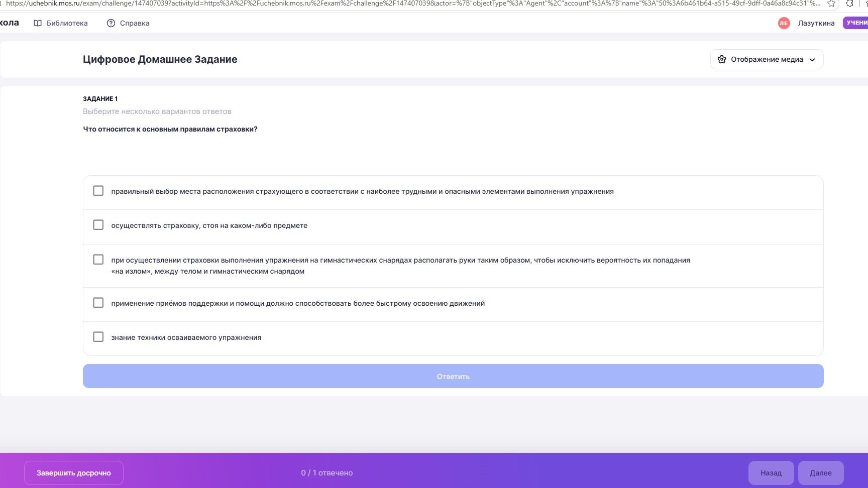This screenshot has height=488, width=868.
Task: Tick the option about hands "на излом"
Action: click(x=98, y=260)
